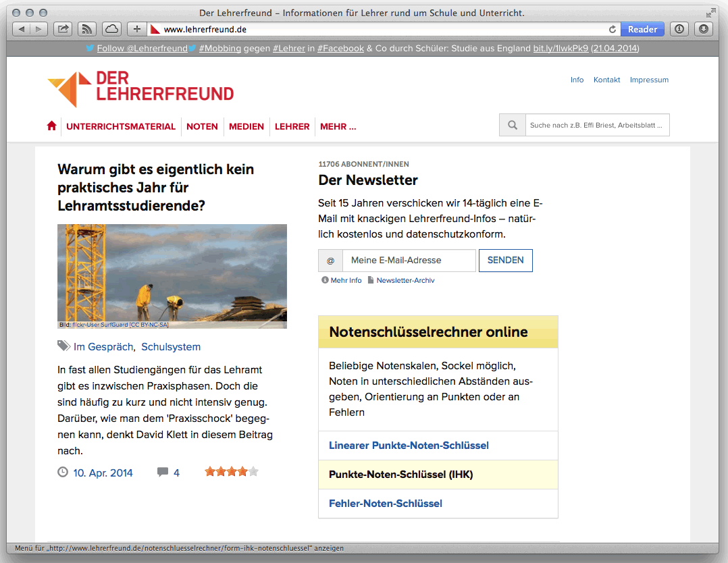Open the Newsletter-Archiv link
The height and width of the screenshot is (563, 728).
(405, 280)
